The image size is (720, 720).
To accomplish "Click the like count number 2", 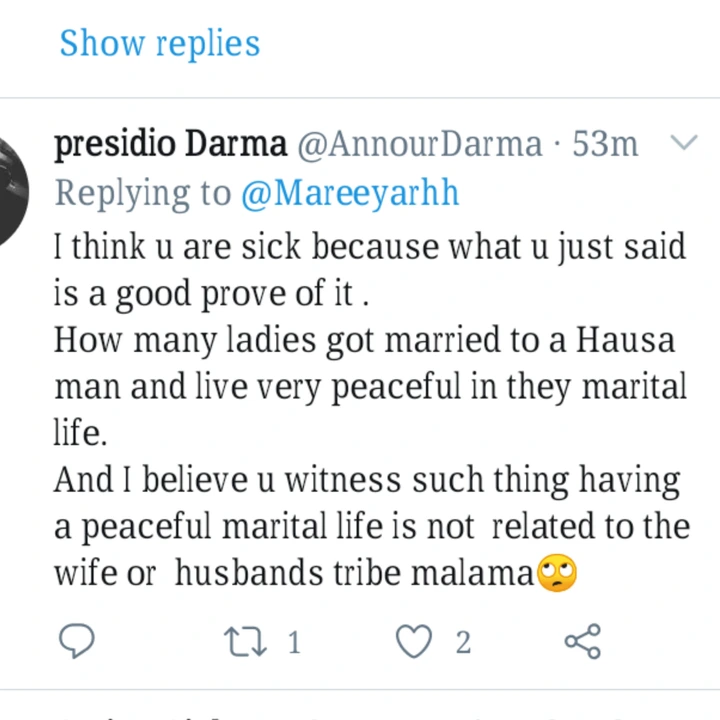I will click(x=463, y=642).
